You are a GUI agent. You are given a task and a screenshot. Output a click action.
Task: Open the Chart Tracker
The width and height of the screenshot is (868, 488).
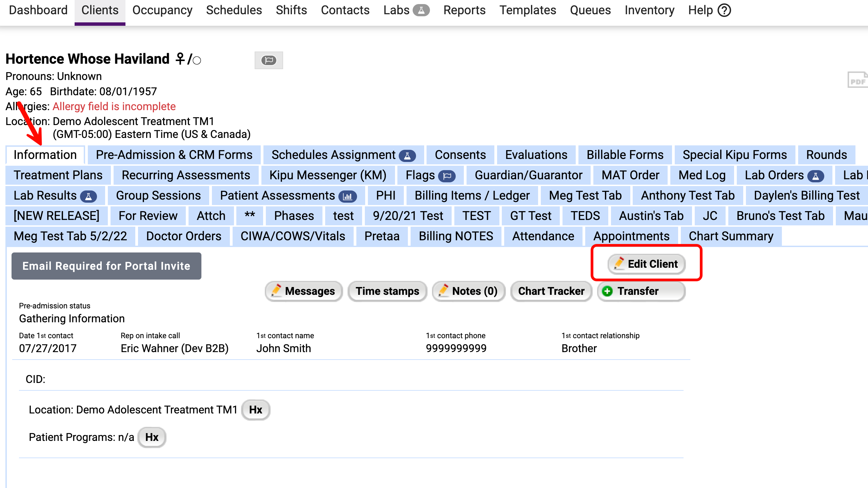point(551,291)
